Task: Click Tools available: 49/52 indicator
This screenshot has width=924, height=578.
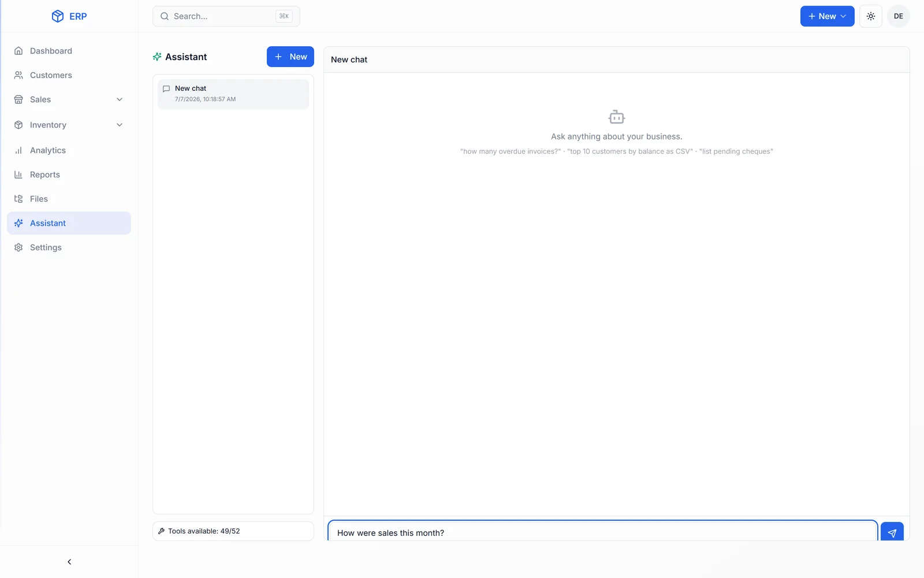Action: point(233,531)
